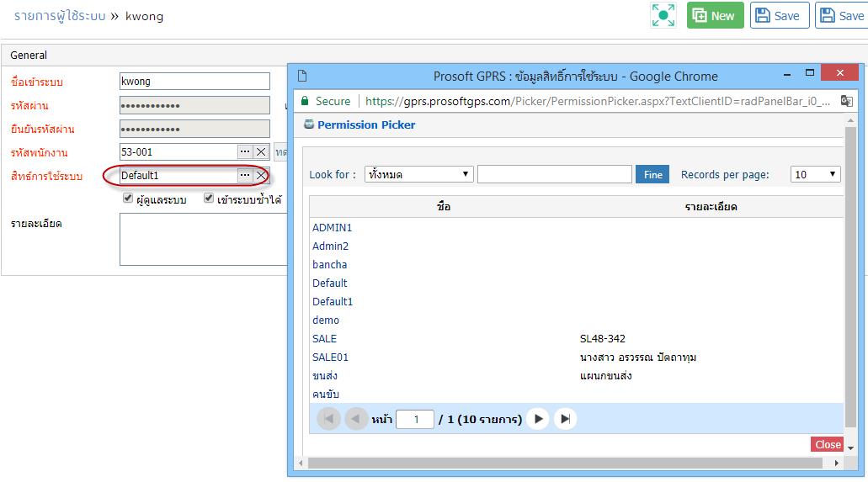Select the Default1 permission in the list
The image size is (868, 482).
(x=333, y=302)
